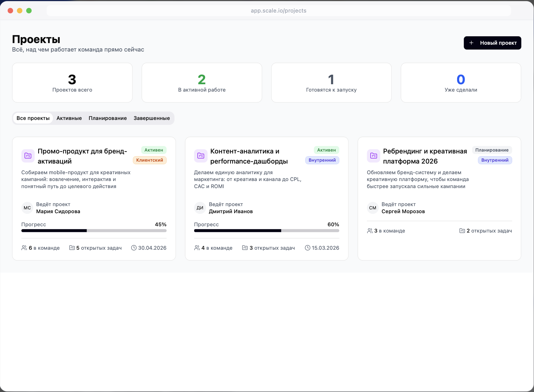
Task: Click team members icon showing 6 в команде
Action: [x=24, y=248]
